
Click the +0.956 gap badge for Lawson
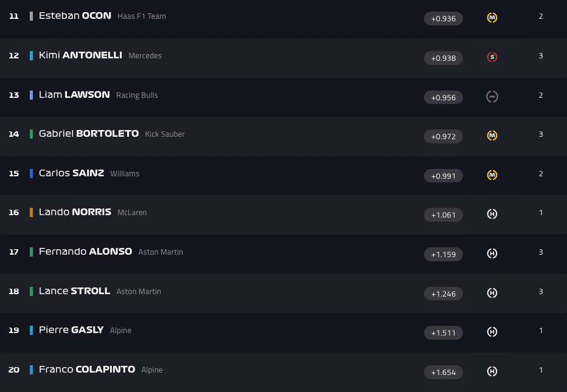pos(443,97)
